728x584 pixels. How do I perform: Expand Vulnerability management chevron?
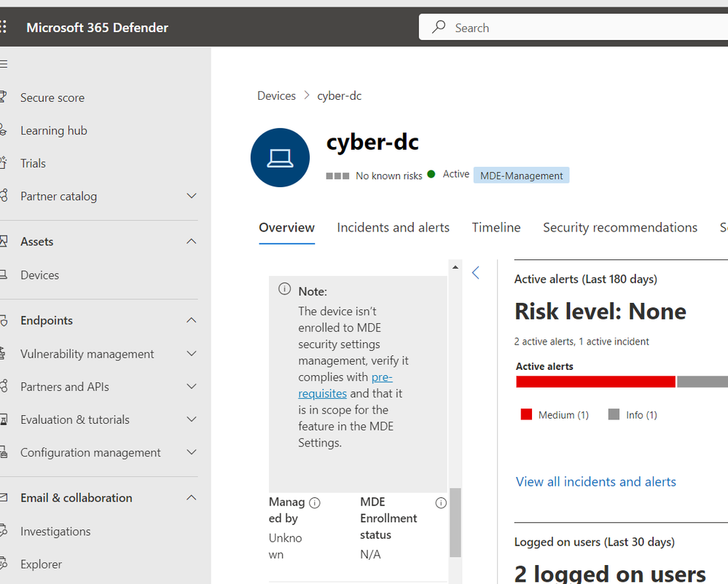pyautogui.click(x=191, y=353)
